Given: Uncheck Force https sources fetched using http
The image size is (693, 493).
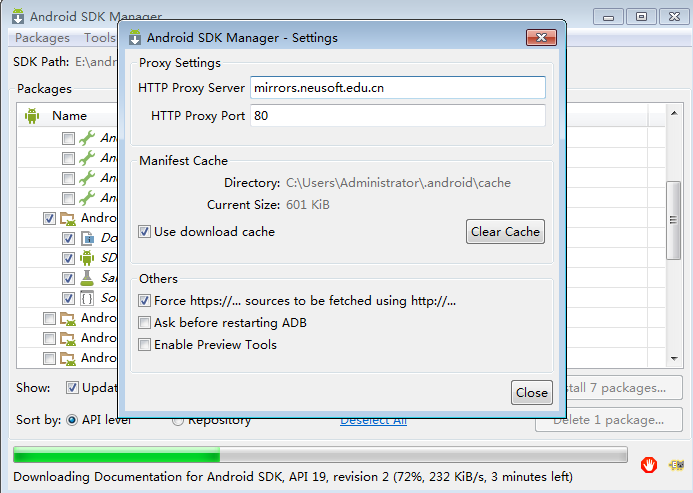Looking at the screenshot, I should (144, 301).
